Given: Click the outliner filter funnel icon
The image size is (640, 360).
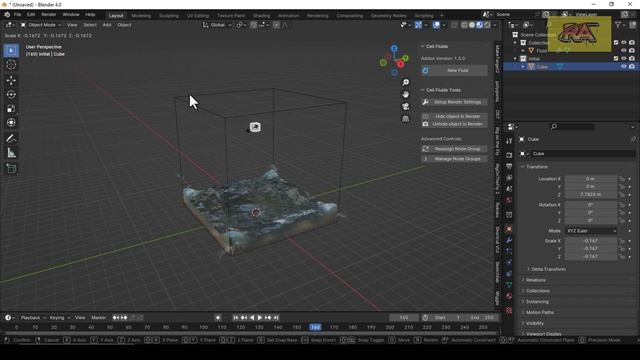Looking at the screenshot, I should tap(618, 25).
